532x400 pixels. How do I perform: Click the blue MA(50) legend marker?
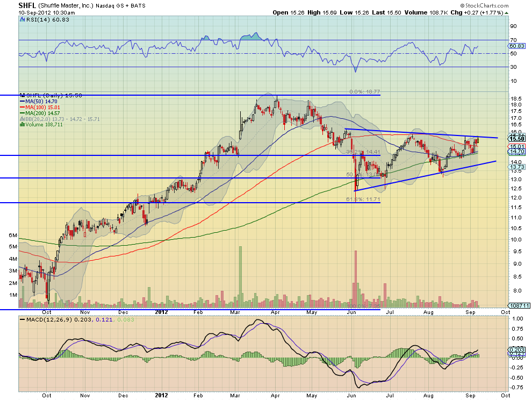pyautogui.click(x=21, y=101)
